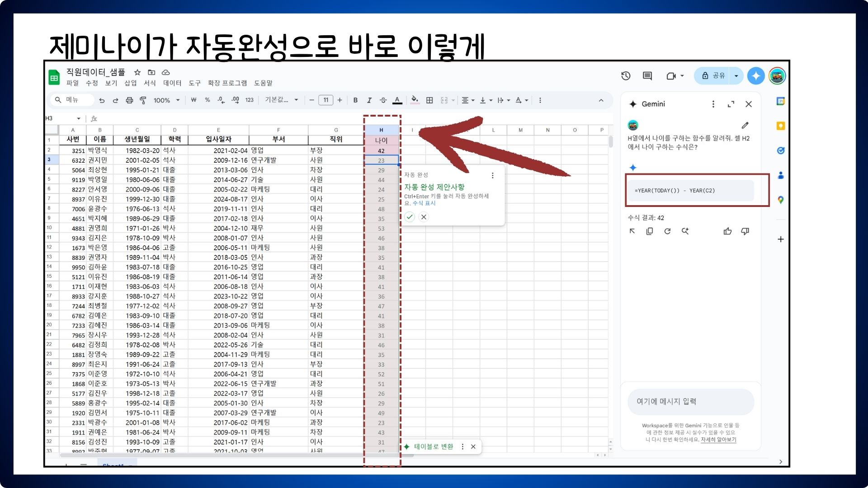This screenshot has height=488, width=868.
Task: Toggle italic formatting
Action: 369,100
